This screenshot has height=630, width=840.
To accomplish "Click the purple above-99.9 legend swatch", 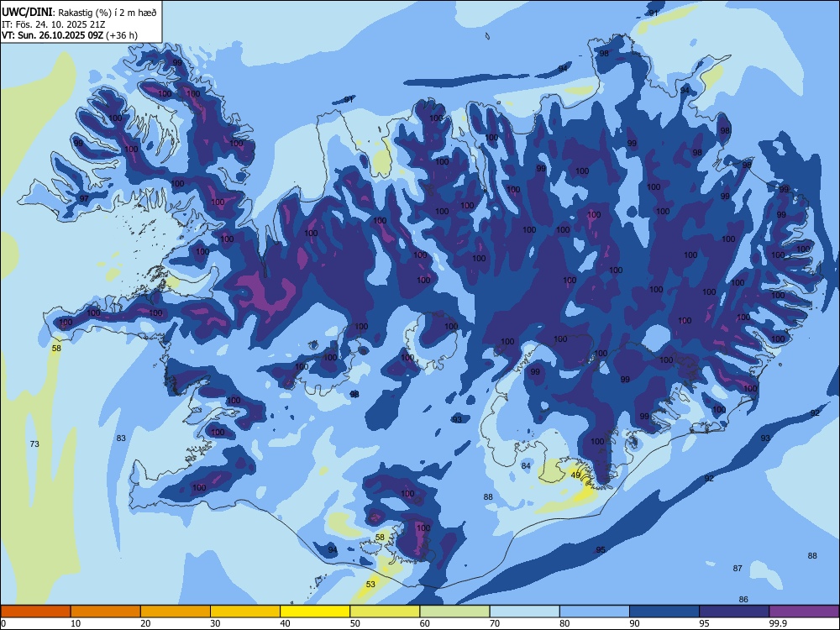I will tap(804, 612).
